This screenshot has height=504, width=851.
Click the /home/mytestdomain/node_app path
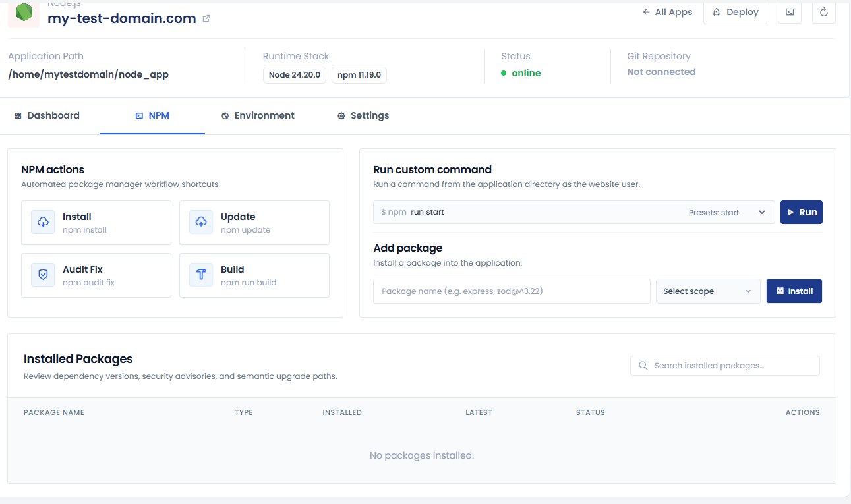88,74
